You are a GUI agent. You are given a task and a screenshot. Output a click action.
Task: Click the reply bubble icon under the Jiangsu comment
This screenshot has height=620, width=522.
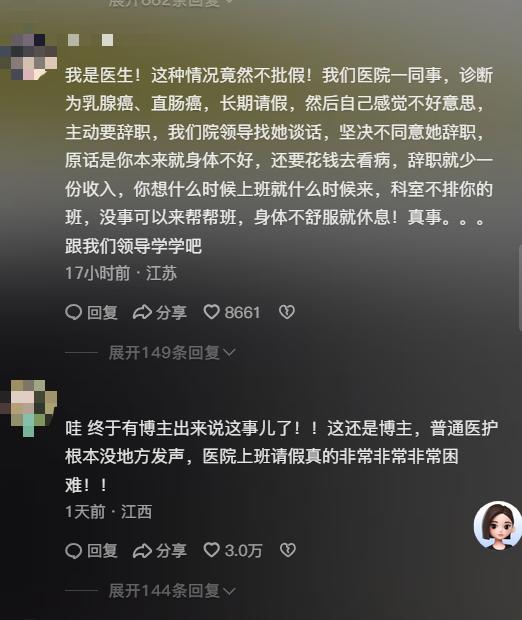coord(73,312)
